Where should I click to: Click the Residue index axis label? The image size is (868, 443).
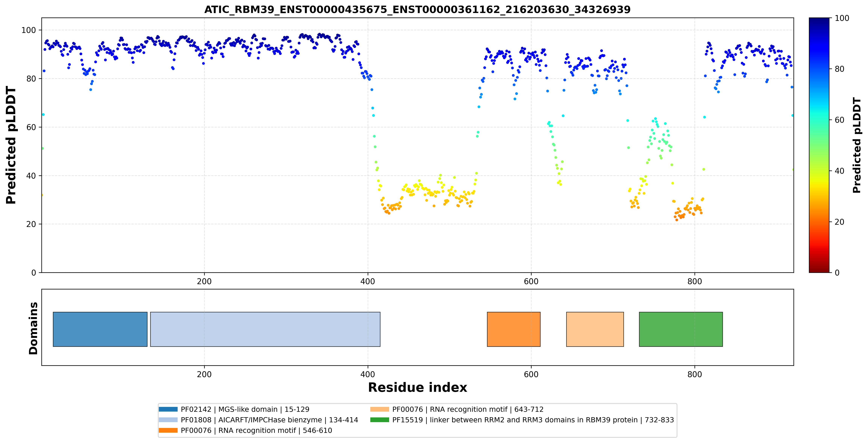click(x=418, y=387)
